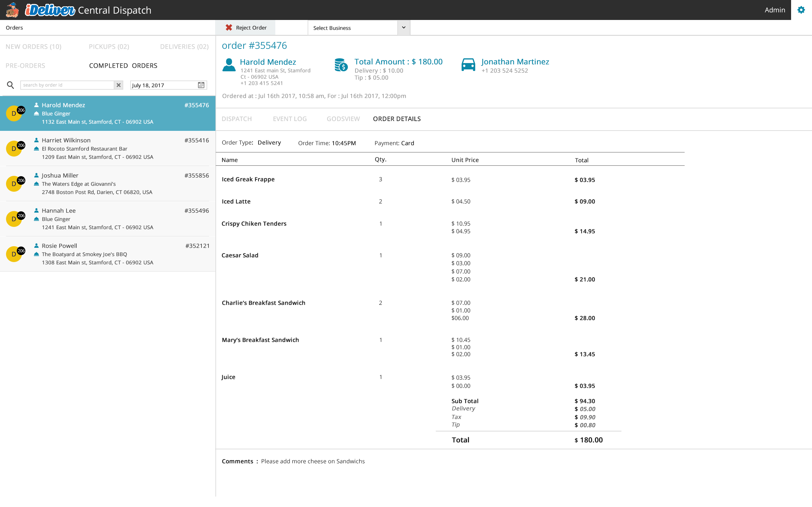Switch to the Deliveries tab

tap(184, 47)
